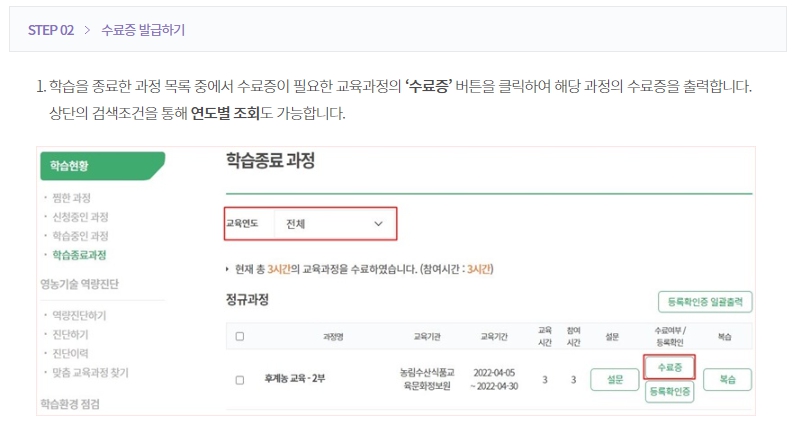Toggle the select-all checkbox in table header

pos(239,336)
